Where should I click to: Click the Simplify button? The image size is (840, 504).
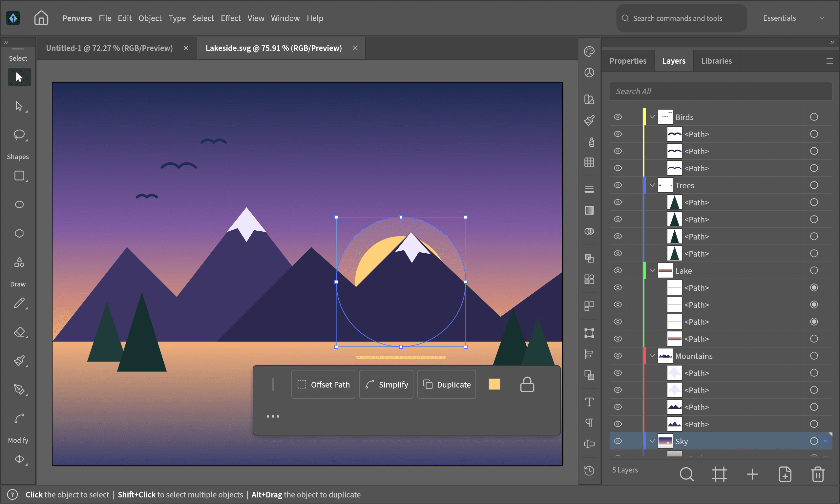[x=386, y=384]
